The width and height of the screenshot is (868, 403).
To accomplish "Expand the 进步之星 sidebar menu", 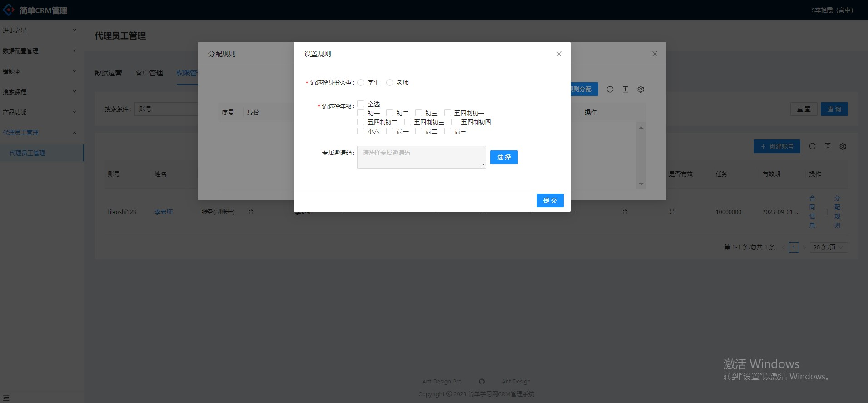I will (x=39, y=30).
